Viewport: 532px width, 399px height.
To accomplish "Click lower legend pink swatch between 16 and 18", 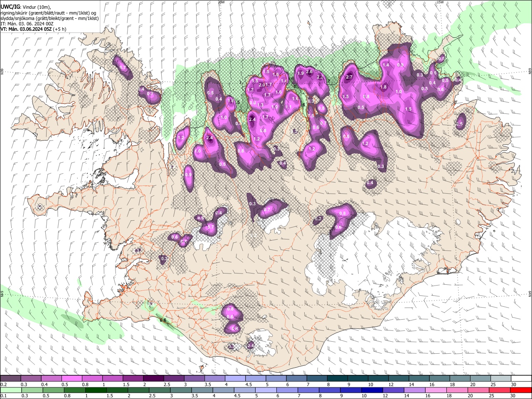I will coord(435,390).
